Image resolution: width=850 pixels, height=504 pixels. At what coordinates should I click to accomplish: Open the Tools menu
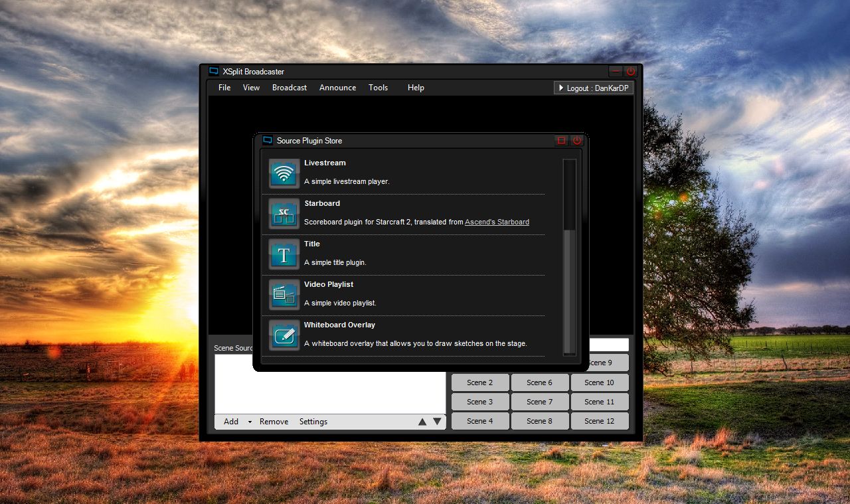pos(379,88)
